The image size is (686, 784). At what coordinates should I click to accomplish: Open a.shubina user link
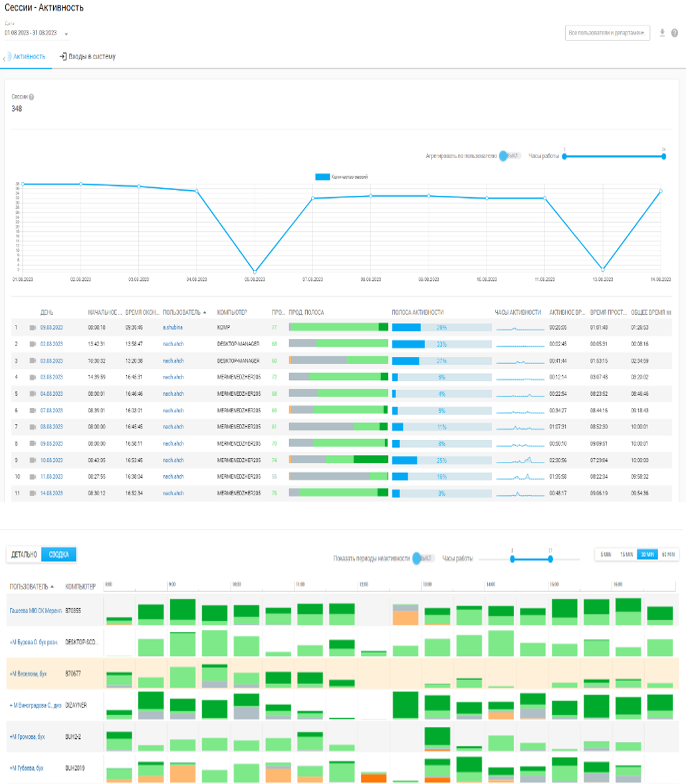click(x=173, y=328)
